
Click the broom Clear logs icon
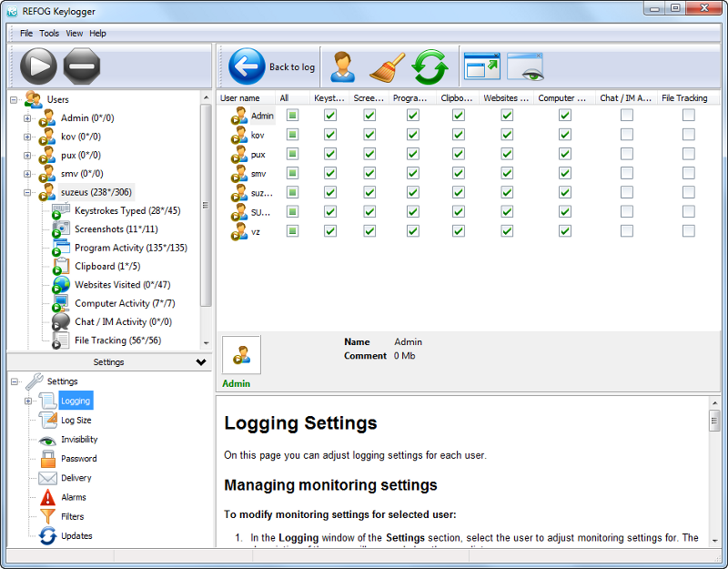[387, 67]
